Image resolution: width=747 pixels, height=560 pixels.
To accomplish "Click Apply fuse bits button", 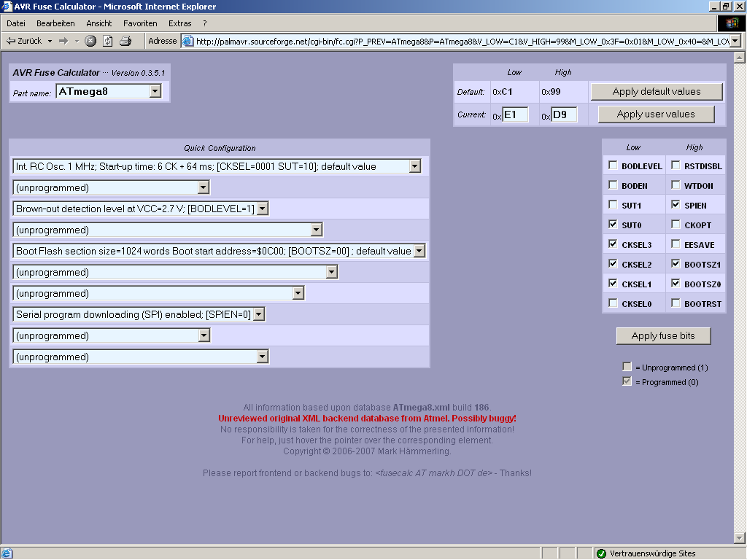I will pyautogui.click(x=663, y=335).
